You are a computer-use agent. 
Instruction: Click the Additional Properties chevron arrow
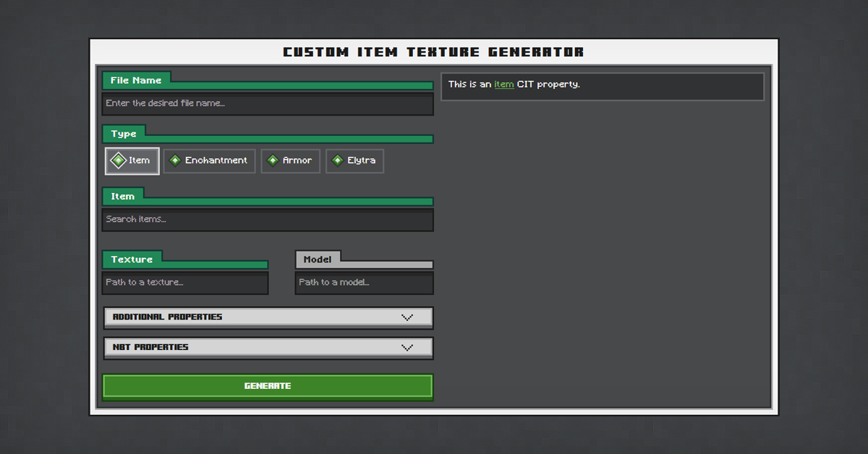click(x=407, y=317)
